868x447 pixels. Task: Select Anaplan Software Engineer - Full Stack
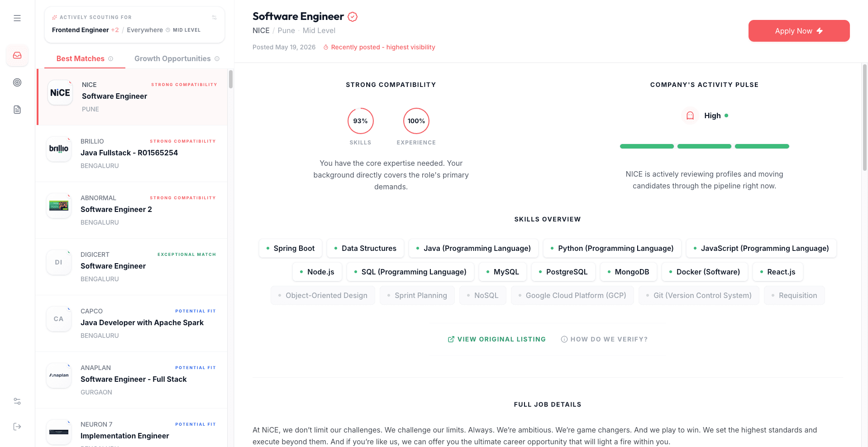coord(132,380)
